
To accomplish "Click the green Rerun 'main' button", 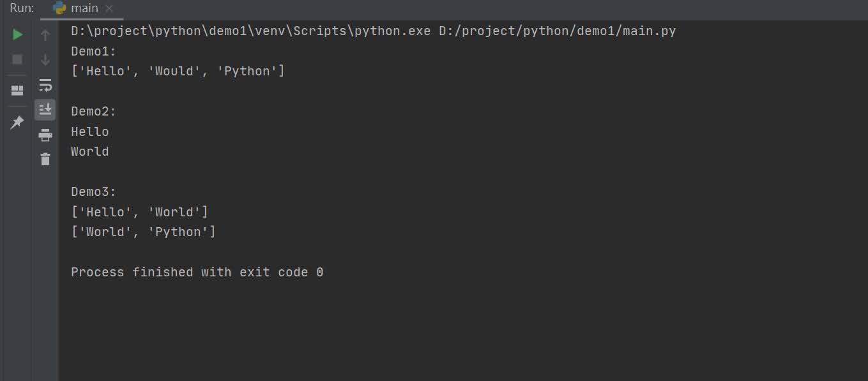I will tap(18, 34).
